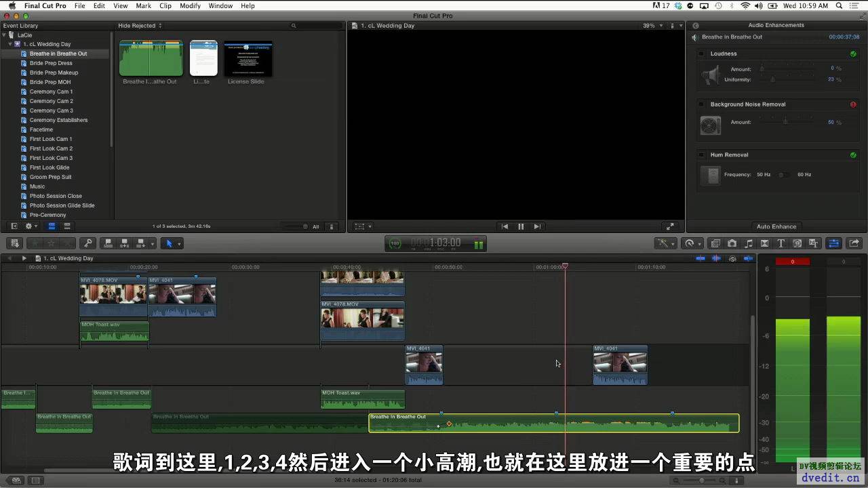Enter viewer full screen mode

(670, 226)
